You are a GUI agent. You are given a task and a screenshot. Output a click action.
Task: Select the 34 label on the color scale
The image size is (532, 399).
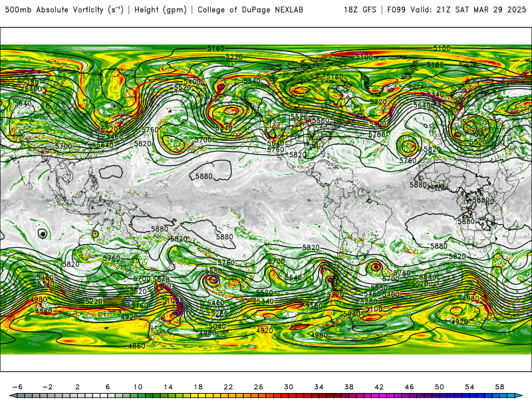(x=319, y=387)
